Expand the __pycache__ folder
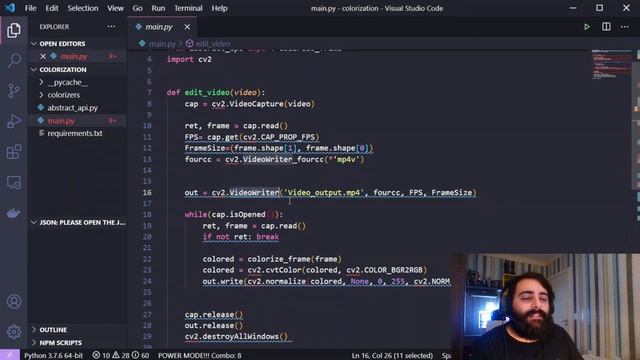640x360 pixels. [x=67, y=82]
